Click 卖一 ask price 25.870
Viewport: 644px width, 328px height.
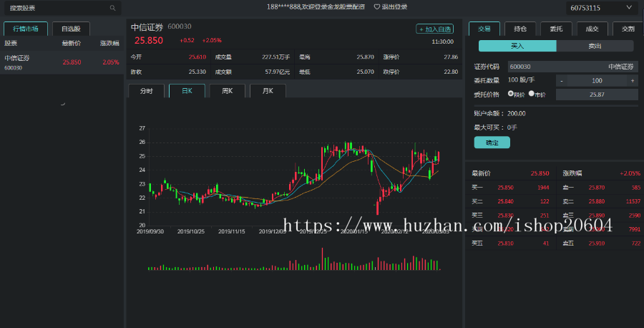coord(596,188)
